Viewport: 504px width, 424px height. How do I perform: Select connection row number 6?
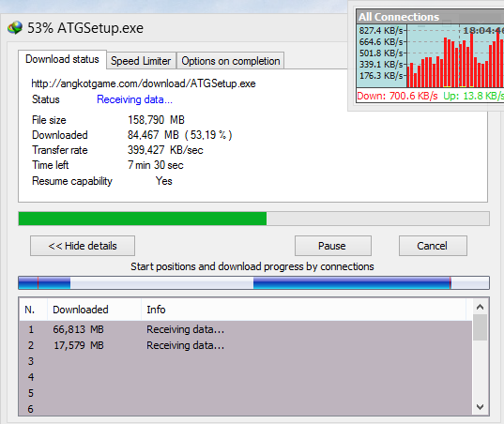click(x=246, y=409)
